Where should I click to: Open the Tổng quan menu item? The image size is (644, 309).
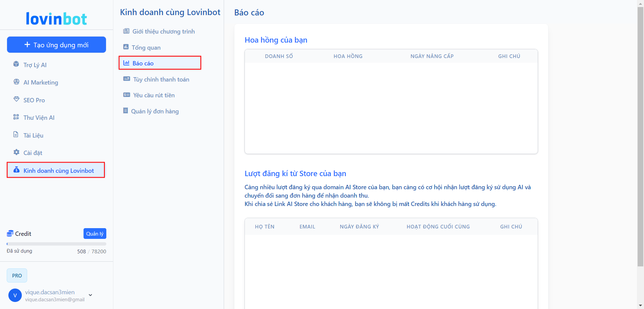click(146, 47)
